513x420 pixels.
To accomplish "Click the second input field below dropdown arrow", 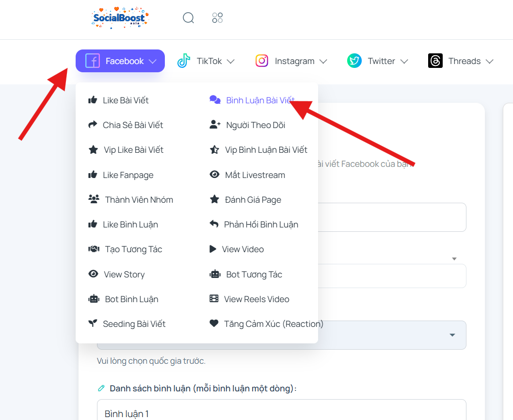I will (392, 276).
